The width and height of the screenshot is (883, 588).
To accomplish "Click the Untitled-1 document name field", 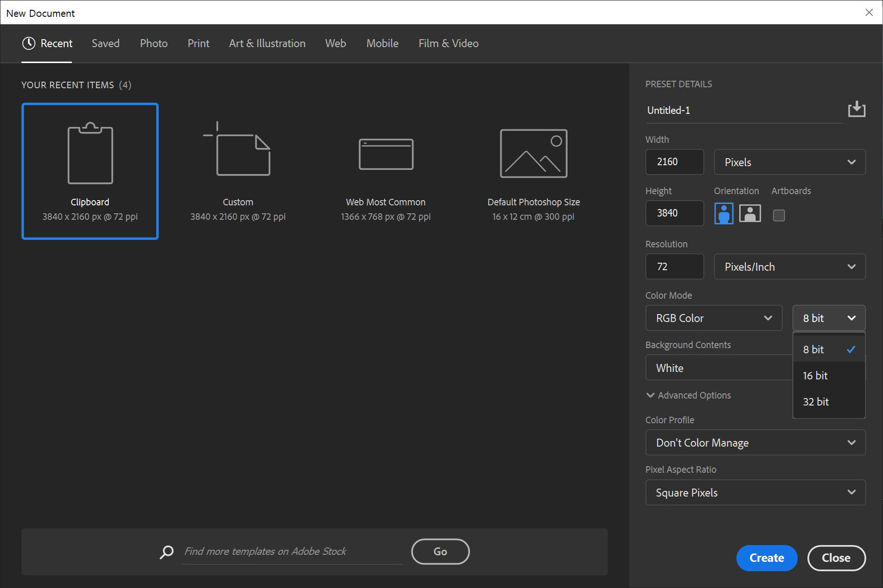I will [744, 111].
